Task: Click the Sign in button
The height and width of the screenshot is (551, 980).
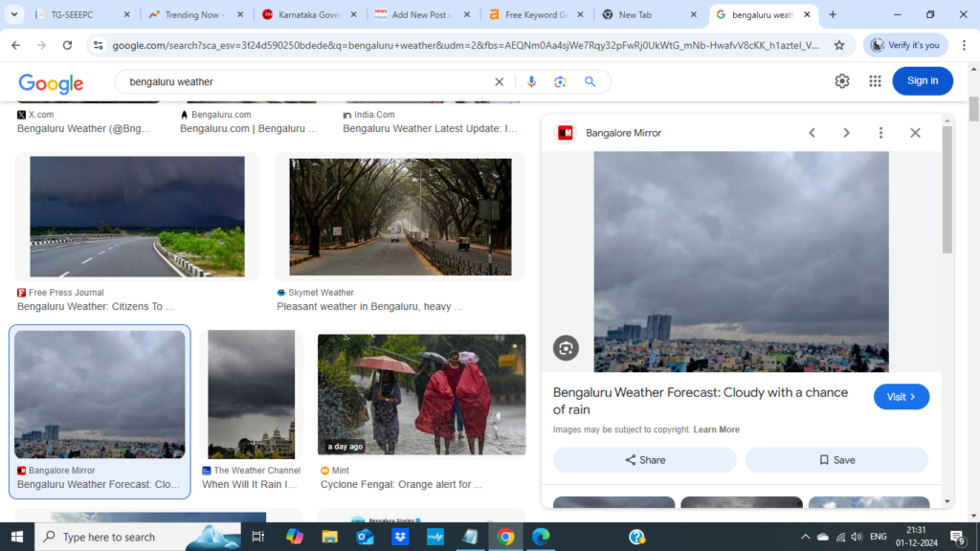Action: coord(923,80)
